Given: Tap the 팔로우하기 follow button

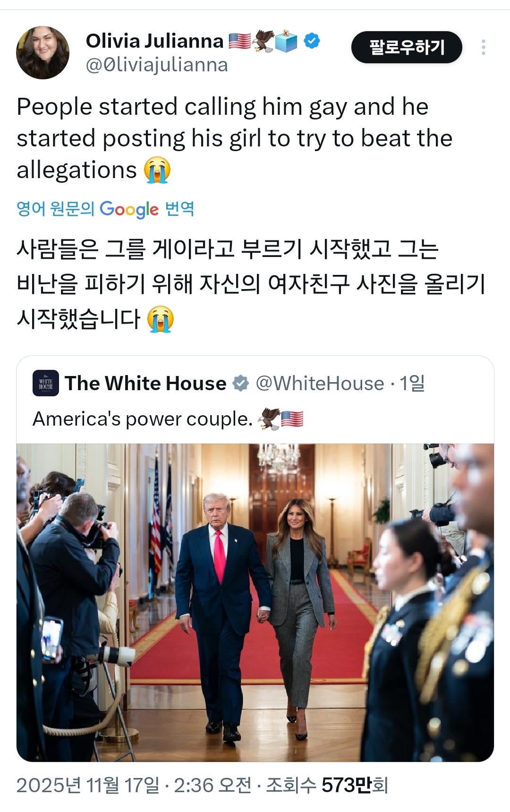Looking at the screenshot, I should [407, 47].
